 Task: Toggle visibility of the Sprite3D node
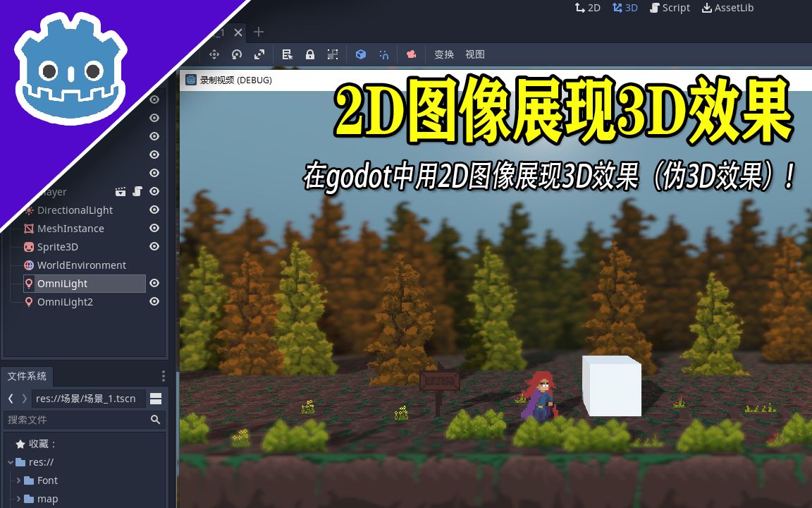tap(154, 246)
